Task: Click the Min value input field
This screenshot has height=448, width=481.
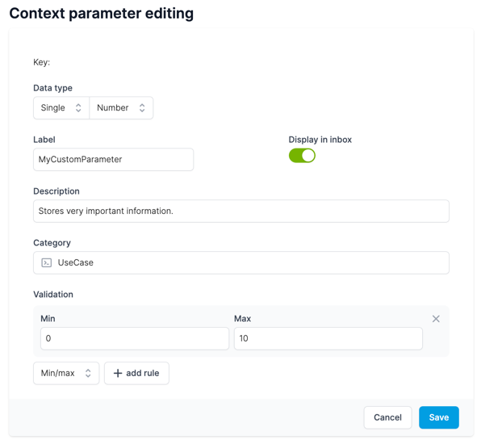Action: (135, 338)
